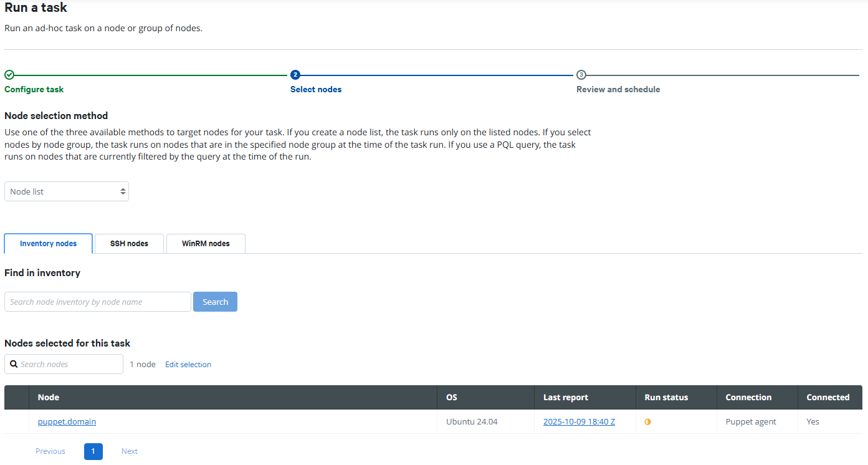
Task: Click the magnifier icon in Search nodes box
Action: (x=14, y=363)
